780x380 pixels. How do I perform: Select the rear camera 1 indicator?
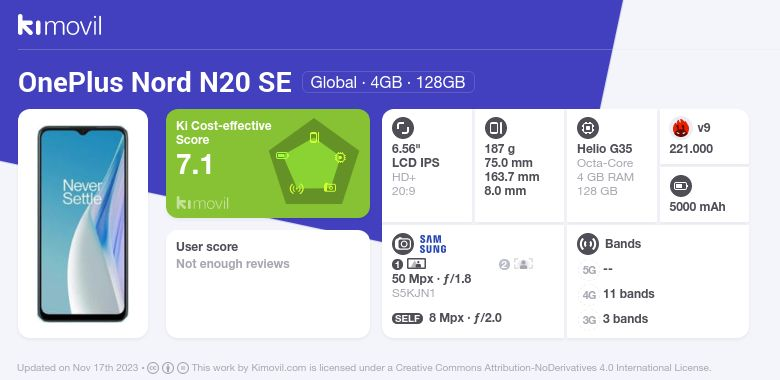click(x=409, y=264)
